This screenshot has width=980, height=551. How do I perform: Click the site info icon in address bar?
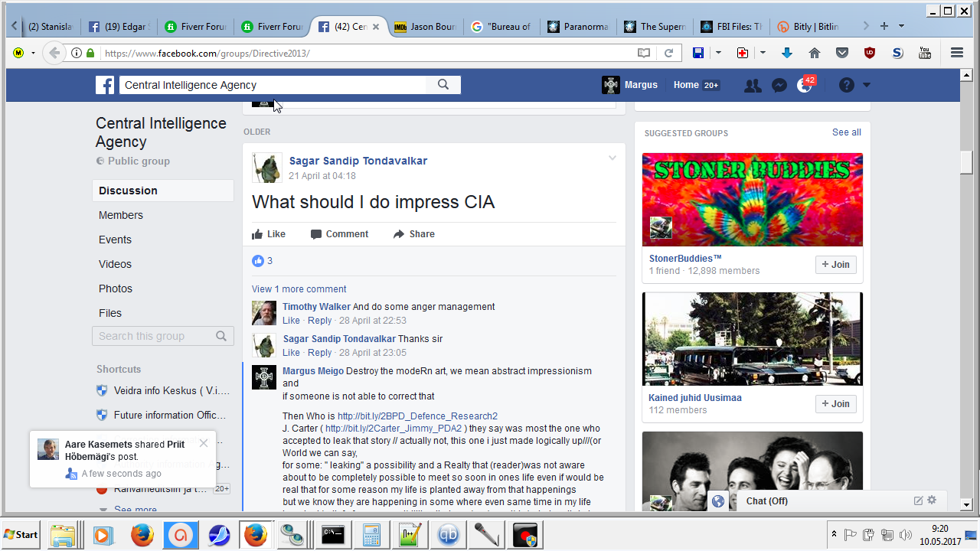[x=77, y=53]
